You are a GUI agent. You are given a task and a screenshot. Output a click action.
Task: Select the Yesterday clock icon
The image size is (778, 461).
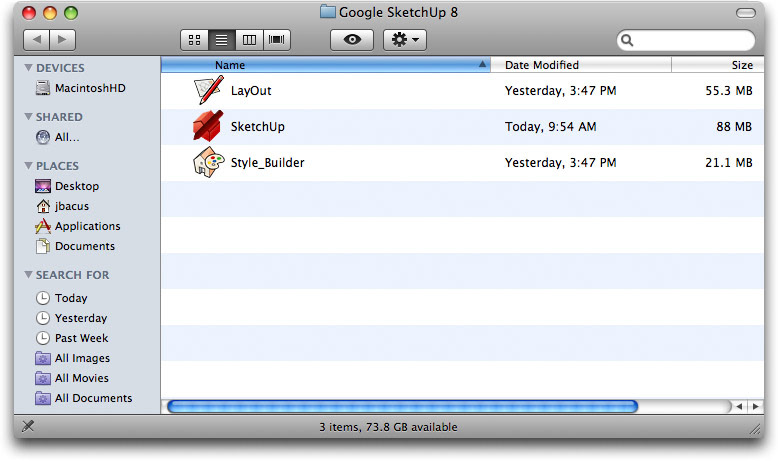coord(43,318)
